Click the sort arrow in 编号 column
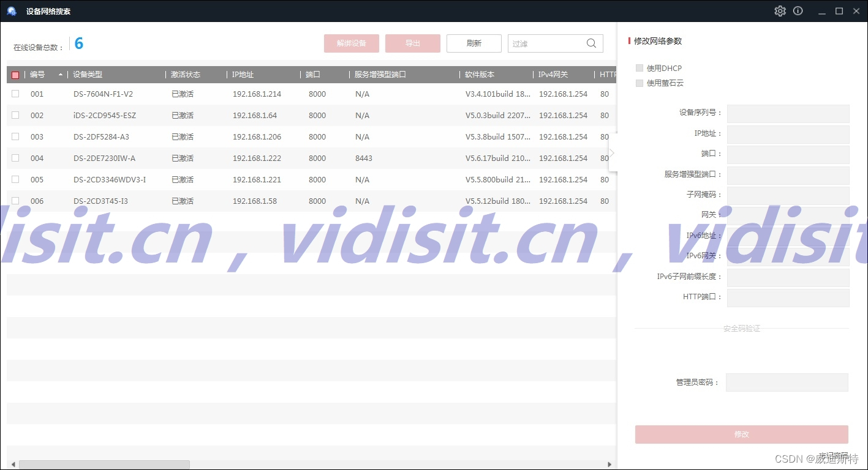This screenshot has height=470, width=868. point(61,75)
